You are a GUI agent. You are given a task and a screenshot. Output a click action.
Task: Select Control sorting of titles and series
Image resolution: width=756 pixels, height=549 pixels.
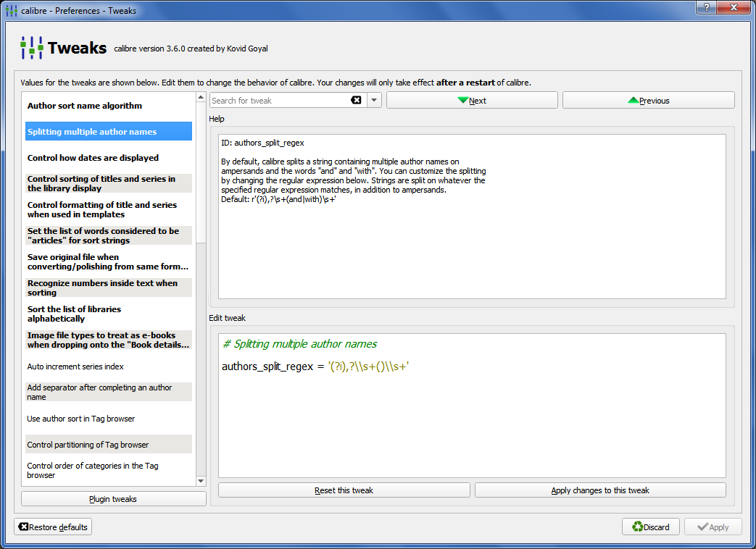[109, 183]
